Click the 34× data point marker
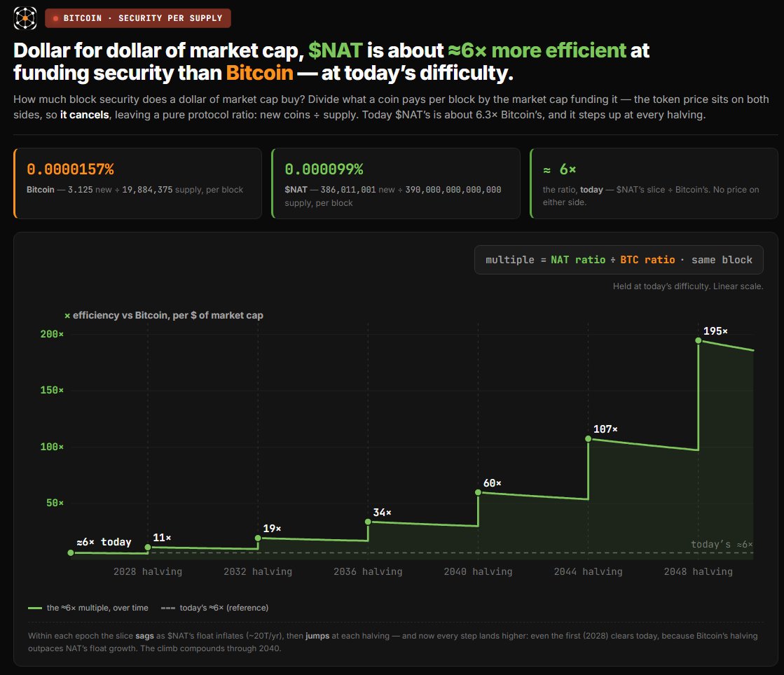 tap(368, 522)
